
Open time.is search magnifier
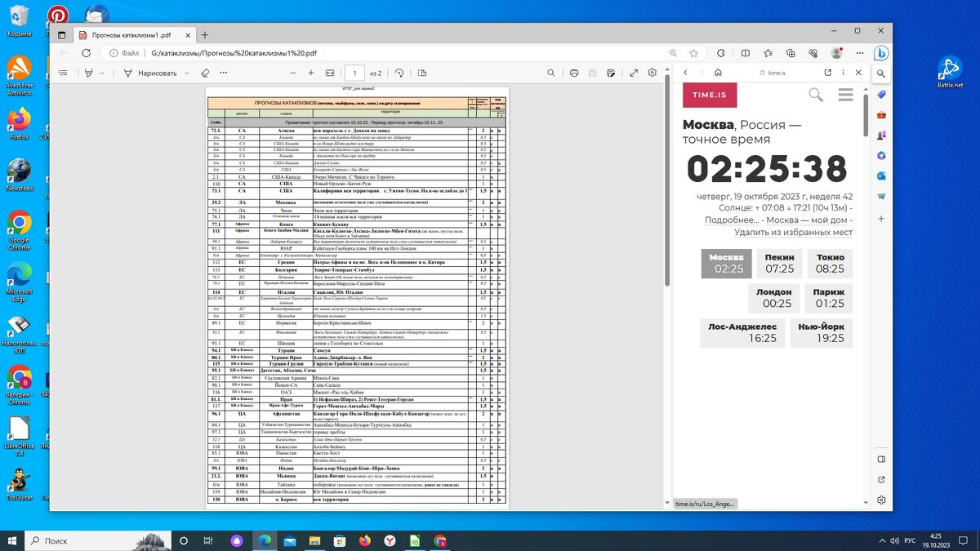[x=816, y=96]
